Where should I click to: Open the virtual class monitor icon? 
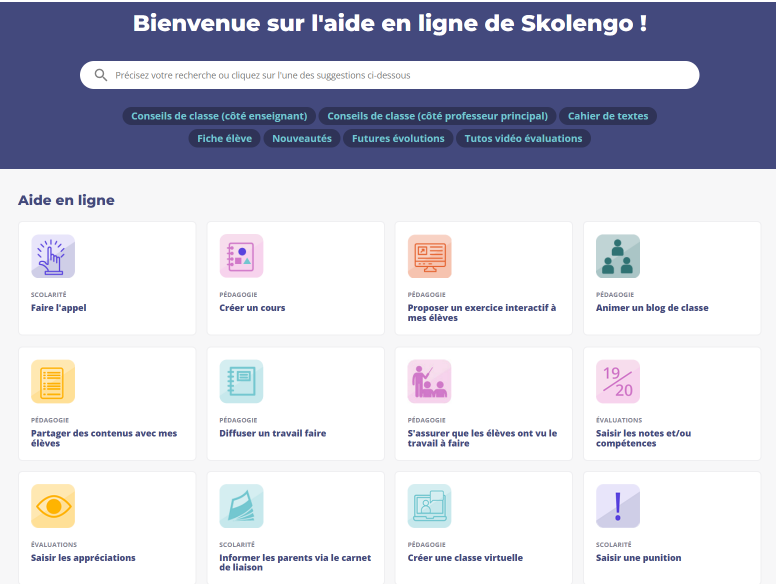click(429, 506)
